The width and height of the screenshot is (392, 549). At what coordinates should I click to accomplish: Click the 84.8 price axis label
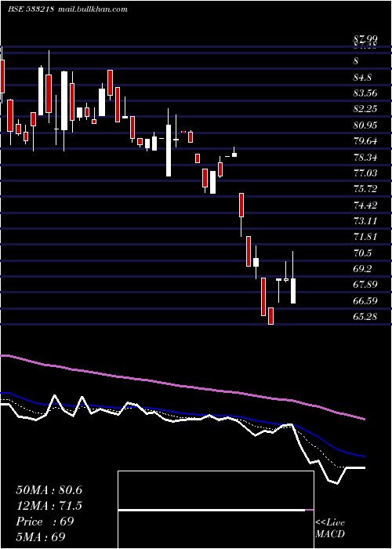coord(362,77)
